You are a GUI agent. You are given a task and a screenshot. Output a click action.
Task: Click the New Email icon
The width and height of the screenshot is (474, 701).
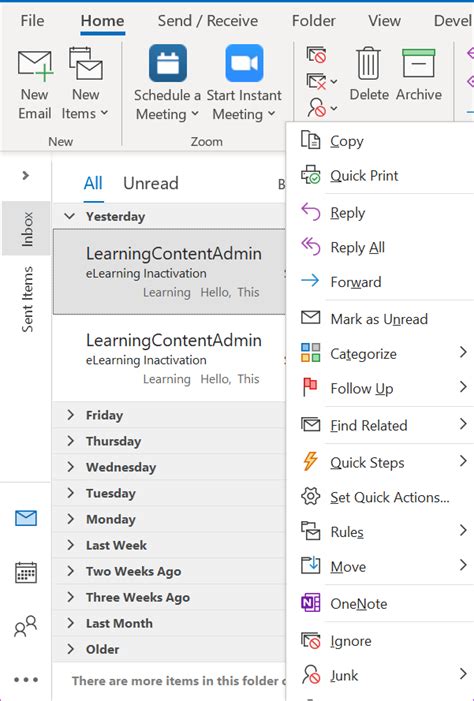pos(34,65)
